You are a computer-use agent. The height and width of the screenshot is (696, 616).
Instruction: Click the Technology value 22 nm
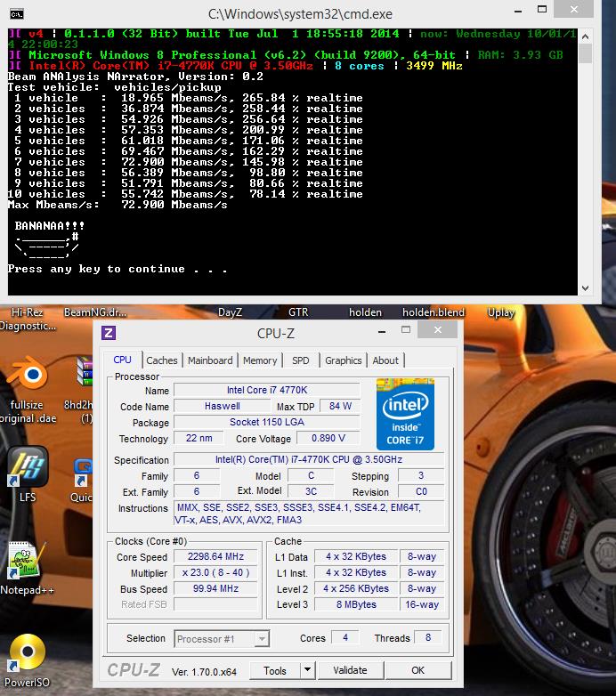click(x=199, y=438)
